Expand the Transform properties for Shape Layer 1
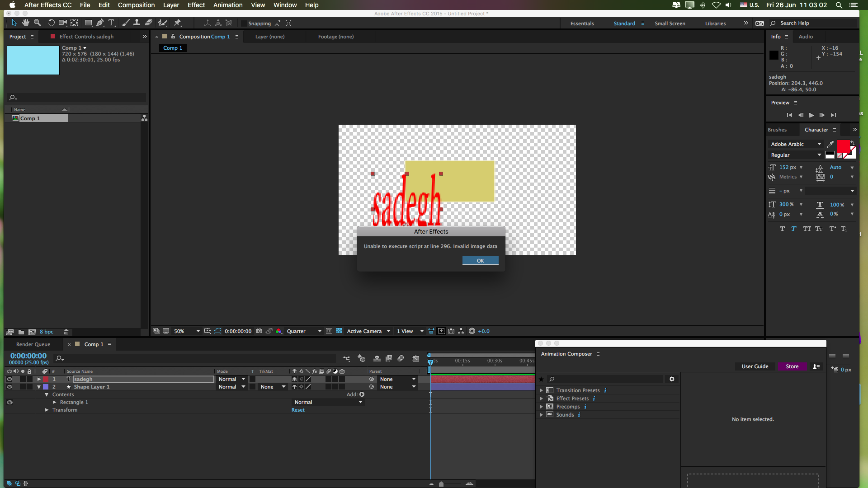 pyautogui.click(x=47, y=409)
